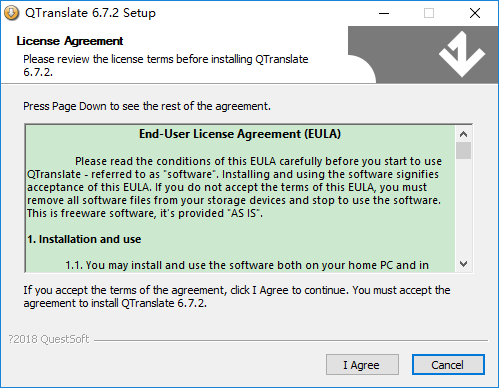Cancel the QTranslate installation
Screen dimensions: 499x388
448,365
